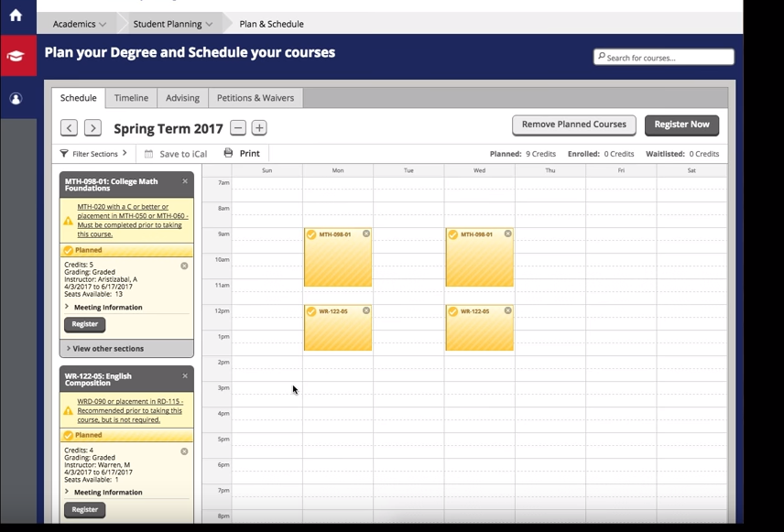
Task: Click the Home icon in sidebar
Action: click(16, 16)
